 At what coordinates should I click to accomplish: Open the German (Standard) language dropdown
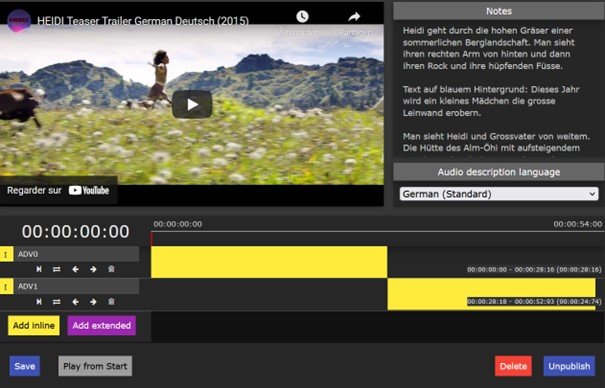tap(499, 194)
